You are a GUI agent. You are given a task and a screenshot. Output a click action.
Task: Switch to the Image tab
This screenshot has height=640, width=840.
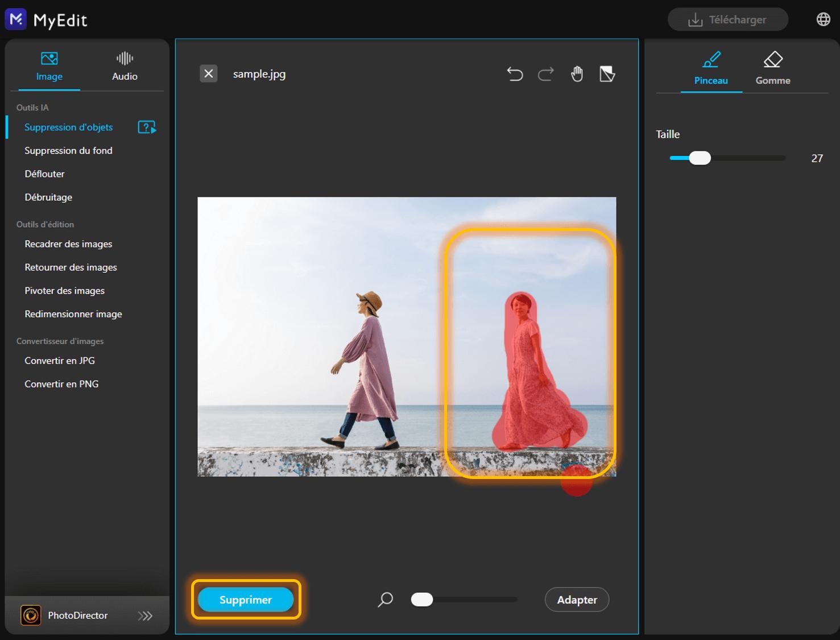[x=49, y=66]
